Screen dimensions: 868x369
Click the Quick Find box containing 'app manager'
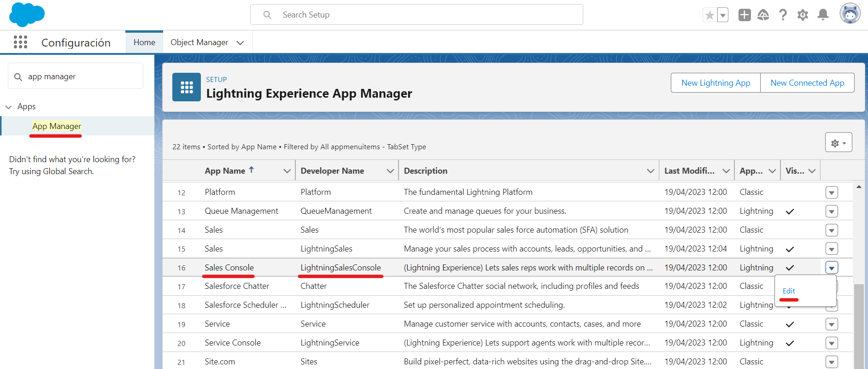click(76, 76)
